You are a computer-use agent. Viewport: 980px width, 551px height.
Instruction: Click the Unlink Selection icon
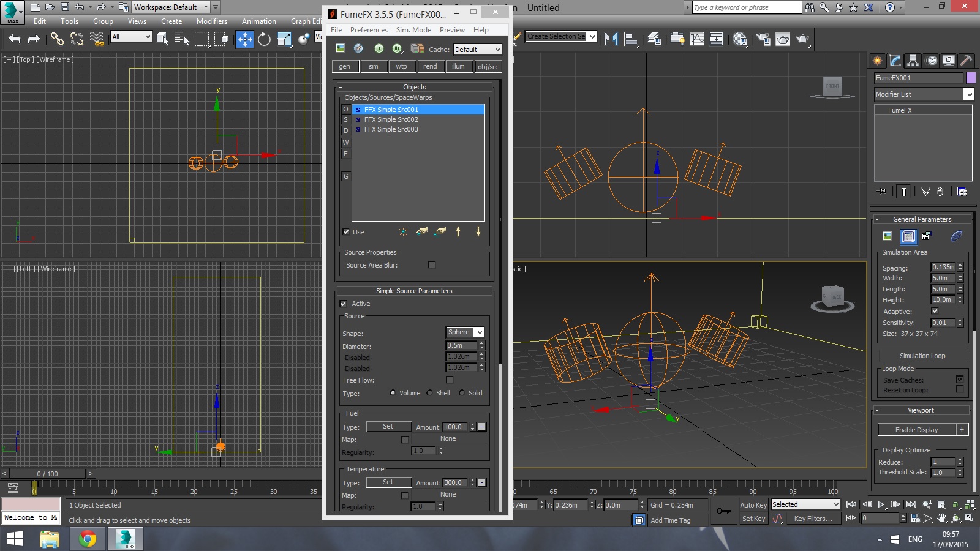click(x=77, y=39)
